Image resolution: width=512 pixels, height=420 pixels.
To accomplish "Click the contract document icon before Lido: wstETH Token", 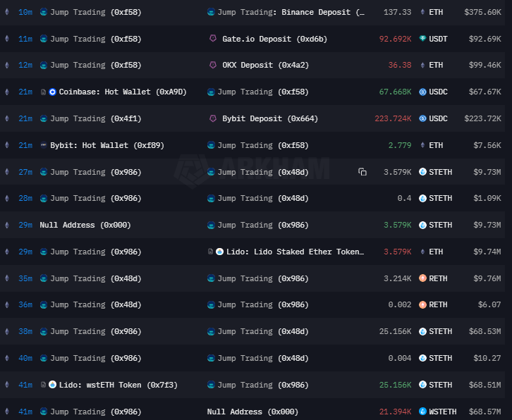I will click(43, 385).
